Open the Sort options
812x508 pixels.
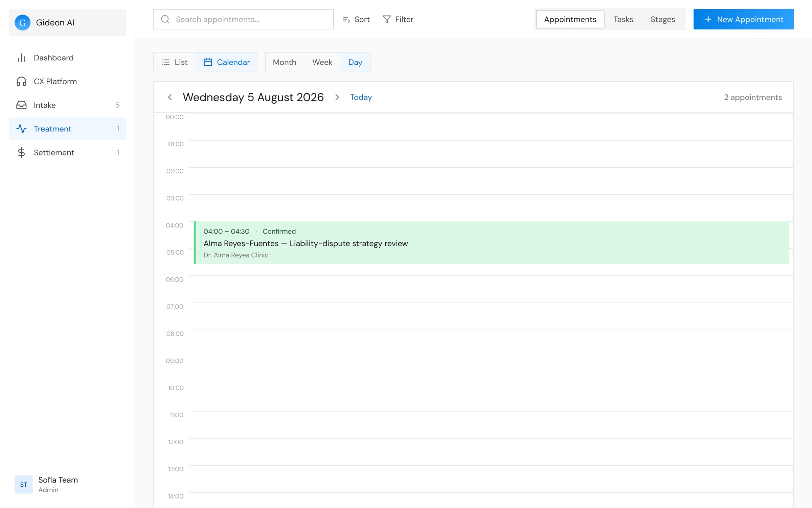(x=356, y=19)
